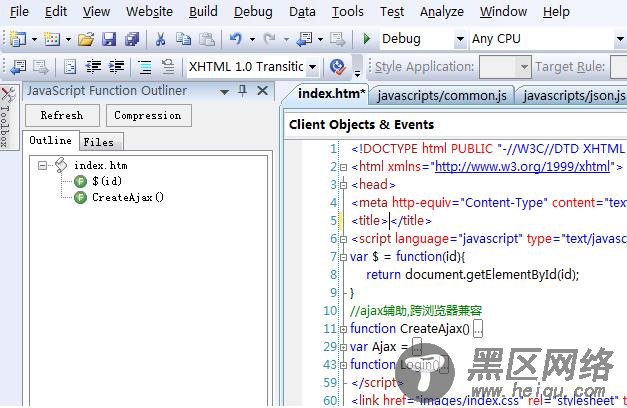
Task: Click the Navigate Backward icon
Action: (305, 39)
